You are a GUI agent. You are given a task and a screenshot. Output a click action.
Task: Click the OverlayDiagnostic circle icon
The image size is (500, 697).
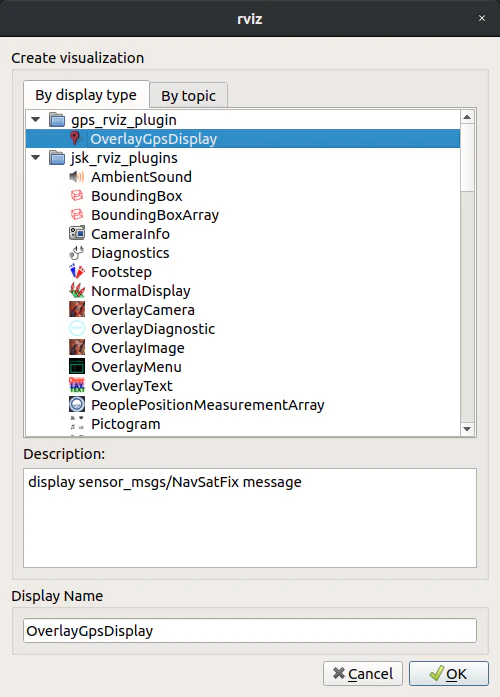[77, 328]
